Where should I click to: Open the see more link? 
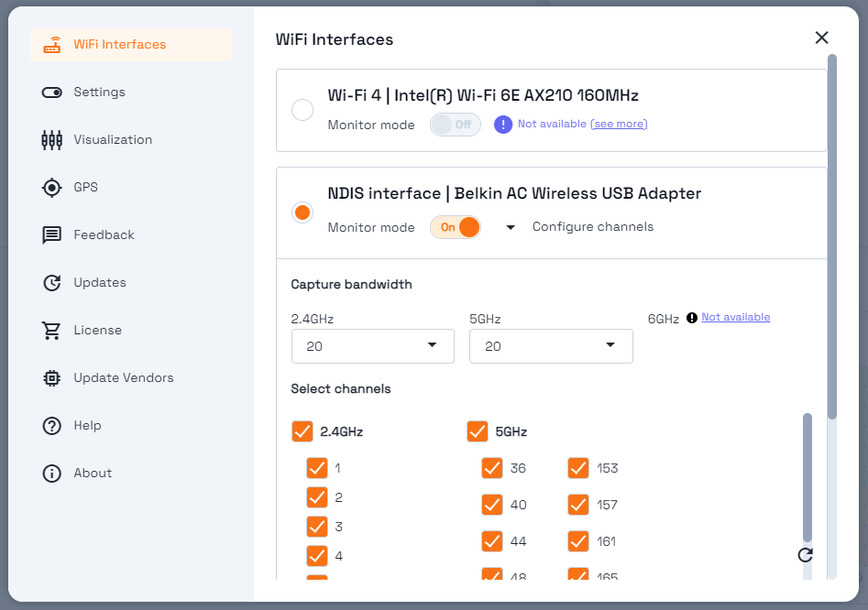point(619,124)
